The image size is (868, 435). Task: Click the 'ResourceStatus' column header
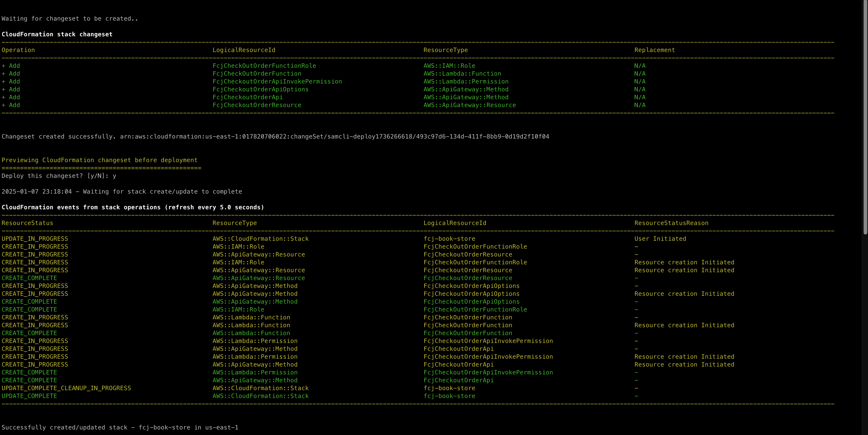[x=27, y=223]
